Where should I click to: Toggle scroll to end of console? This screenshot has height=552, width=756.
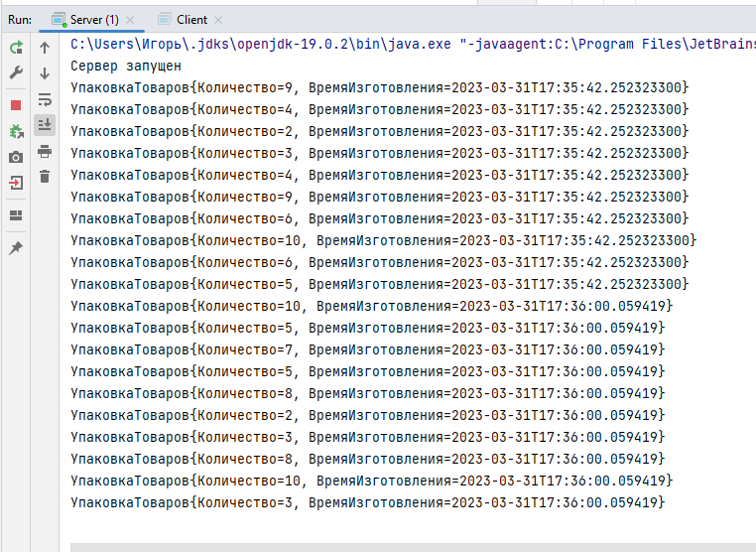[x=45, y=125]
